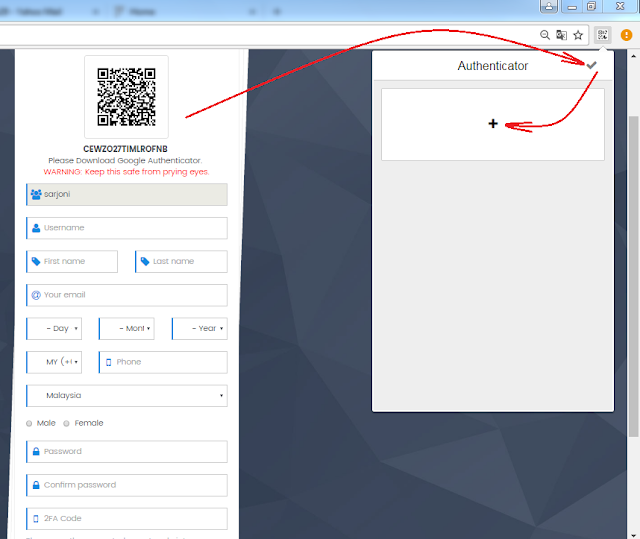This screenshot has height=539, width=640.
Task: Open the Malaysia country dropdown
Action: [x=127, y=395]
